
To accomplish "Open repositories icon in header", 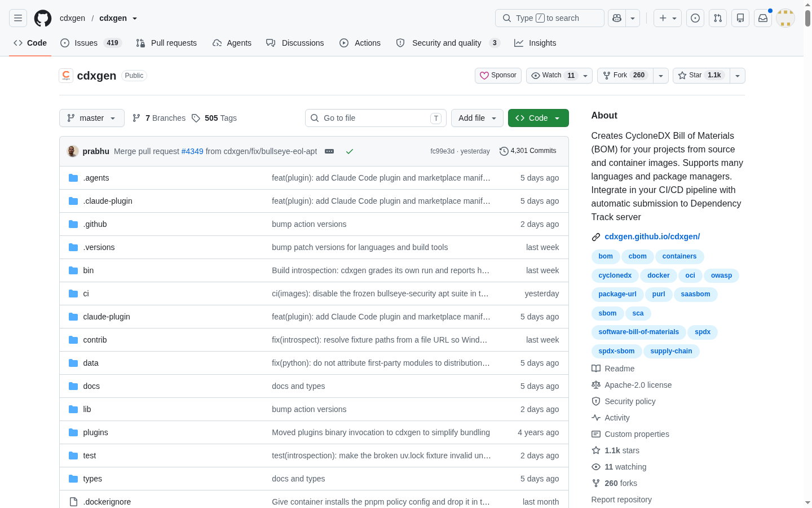I will [x=740, y=18].
